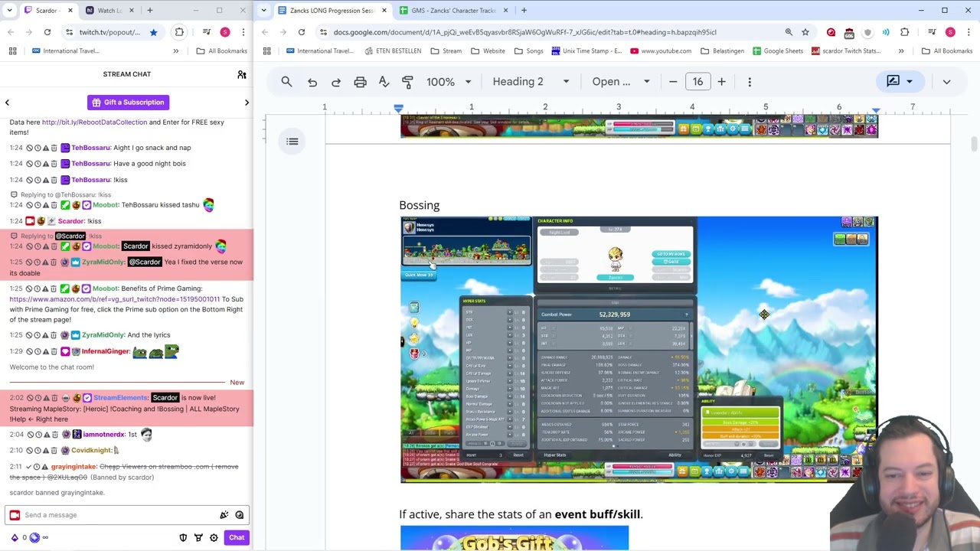Open channel points balance icon
This screenshot has height=551, width=980.
click(34, 537)
